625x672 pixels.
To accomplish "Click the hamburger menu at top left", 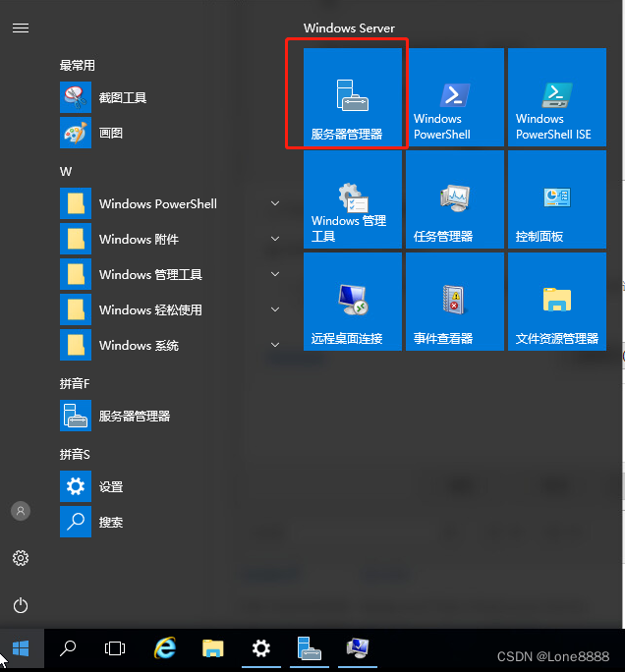I will [x=21, y=28].
